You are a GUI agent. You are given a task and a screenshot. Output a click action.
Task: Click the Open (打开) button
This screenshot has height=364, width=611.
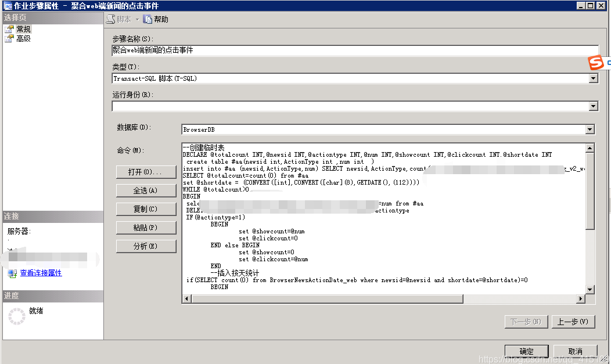coord(146,172)
